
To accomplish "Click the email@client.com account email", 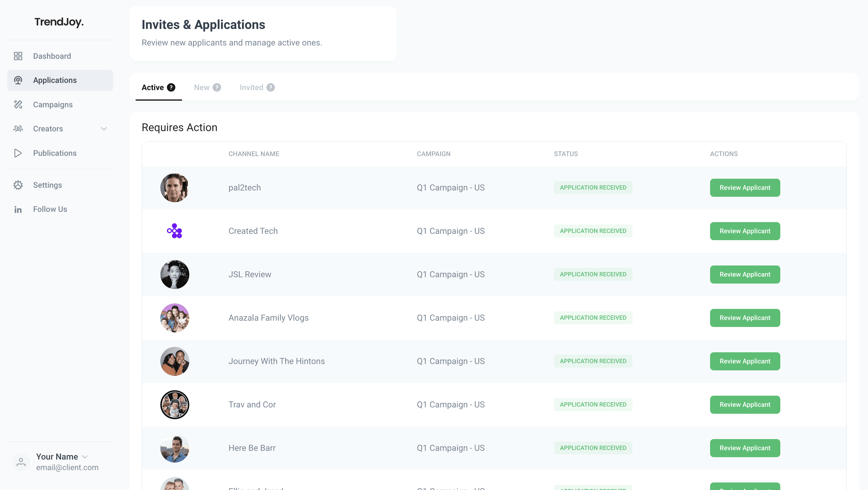I will click(68, 468).
